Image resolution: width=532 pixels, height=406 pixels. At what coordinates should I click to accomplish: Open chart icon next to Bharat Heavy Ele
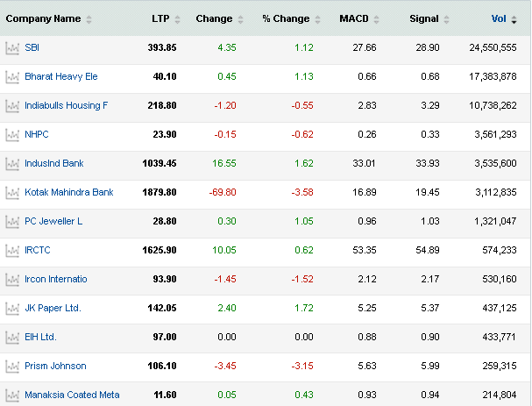click(x=11, y=77)
